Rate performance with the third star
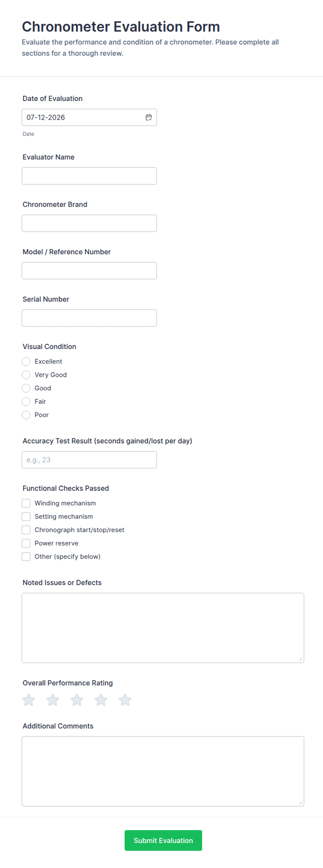Screen dimensions: 323x868 (77, 700)
